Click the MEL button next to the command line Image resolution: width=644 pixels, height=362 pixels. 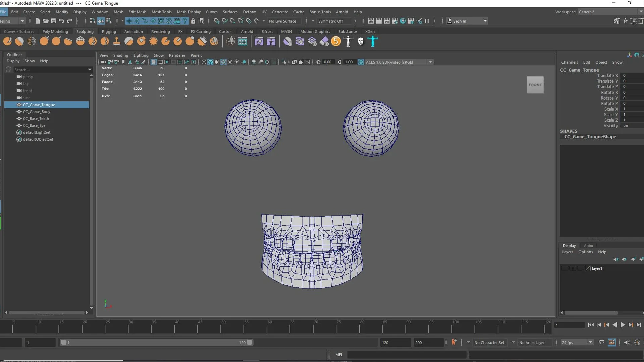click(339, 355)
